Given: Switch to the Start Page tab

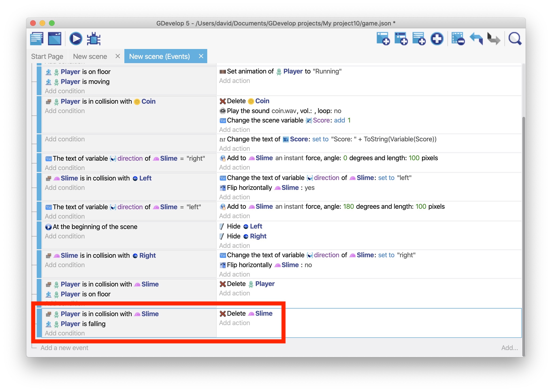Looking at the screenshot, I should [x=47, y=57].
